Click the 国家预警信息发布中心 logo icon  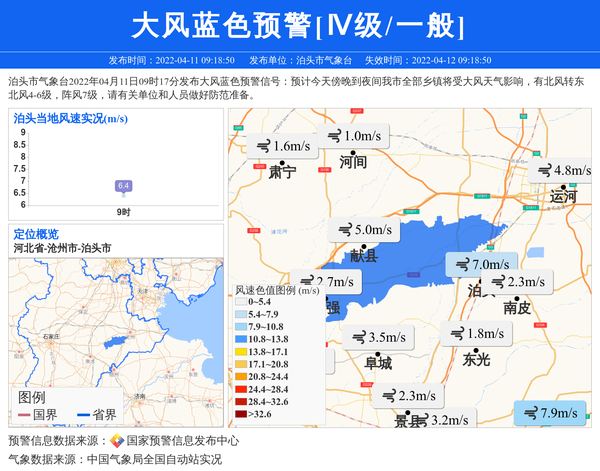117,440
